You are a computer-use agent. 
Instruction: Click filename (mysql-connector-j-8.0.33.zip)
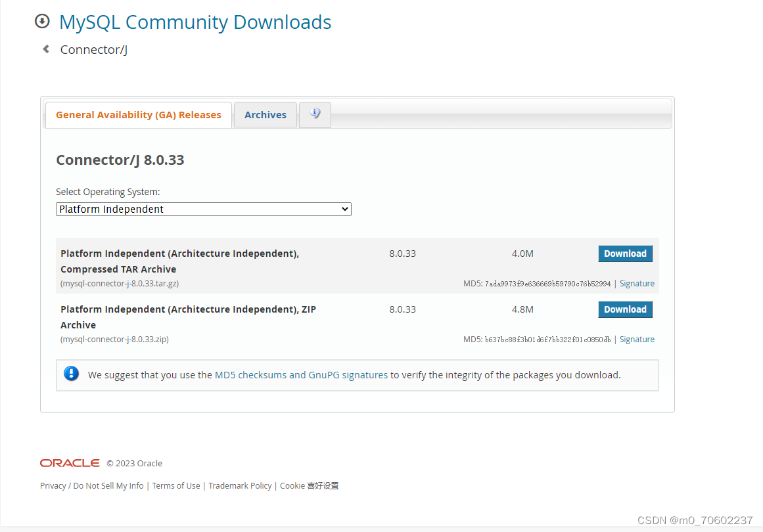114,340
